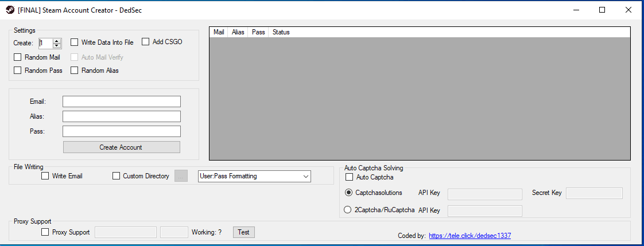Increase the Create count with up arrow
Viewport: 644px width, 246px height.
click(57, 41)
